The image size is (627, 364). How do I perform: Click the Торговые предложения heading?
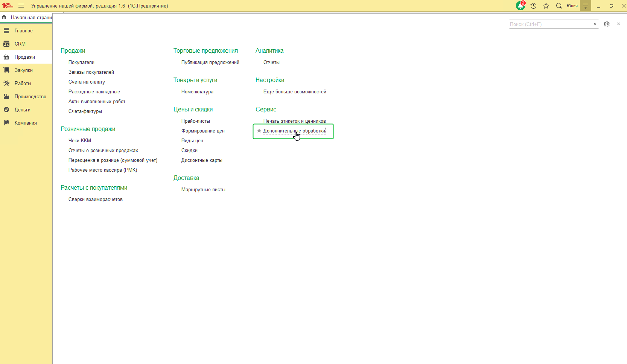[x=205, y=50]
